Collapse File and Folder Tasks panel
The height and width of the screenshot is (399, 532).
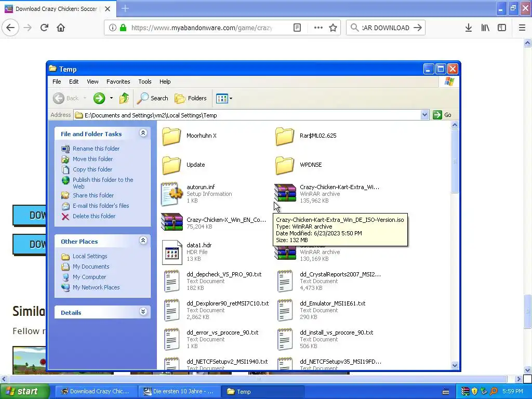click(143, 133)
